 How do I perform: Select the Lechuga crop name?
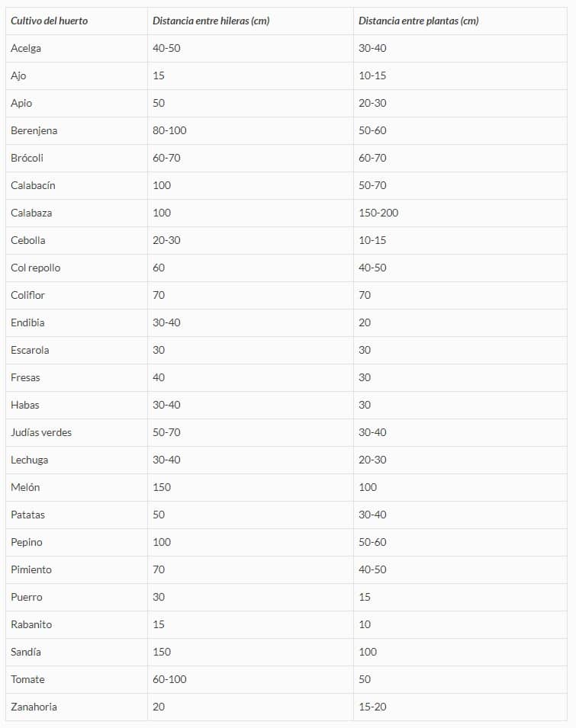tap(29, 460)
